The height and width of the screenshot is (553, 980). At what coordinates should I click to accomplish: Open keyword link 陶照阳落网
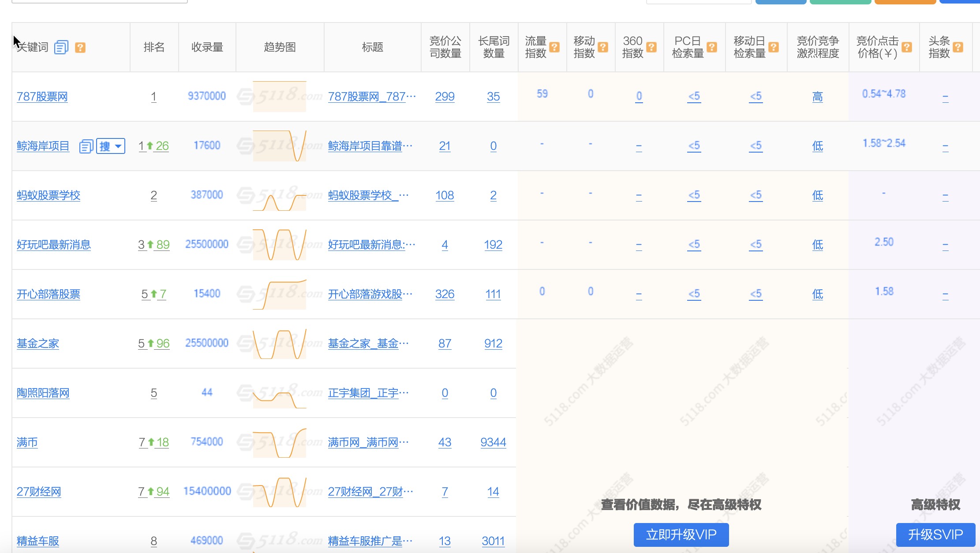coord(43,393)
